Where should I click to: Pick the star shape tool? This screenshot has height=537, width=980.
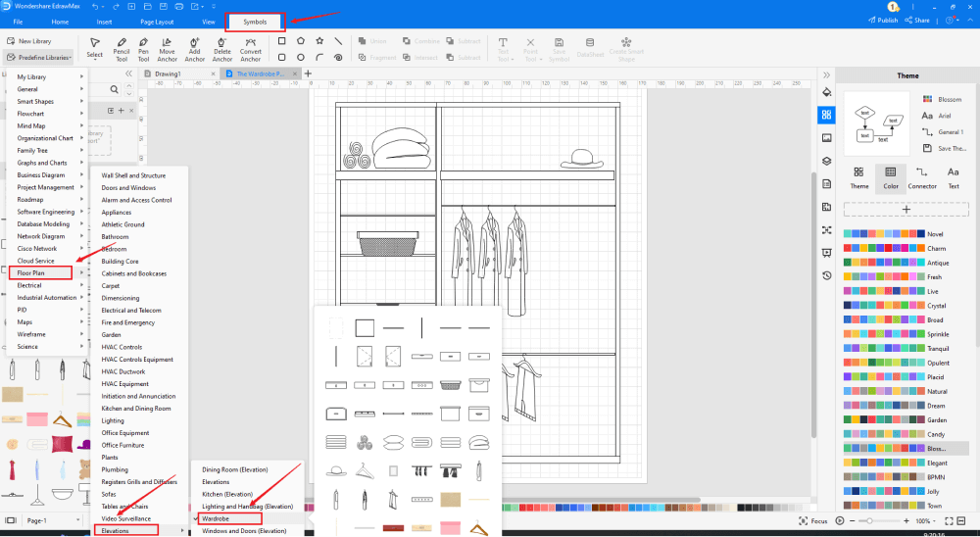click(x=318, y=41)
